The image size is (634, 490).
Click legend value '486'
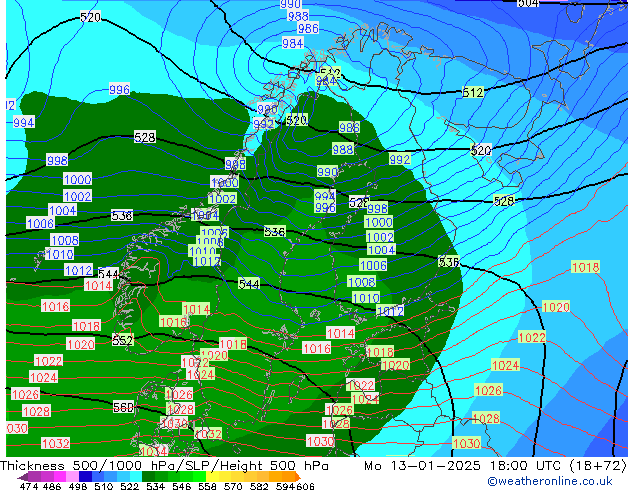[52, 486]
